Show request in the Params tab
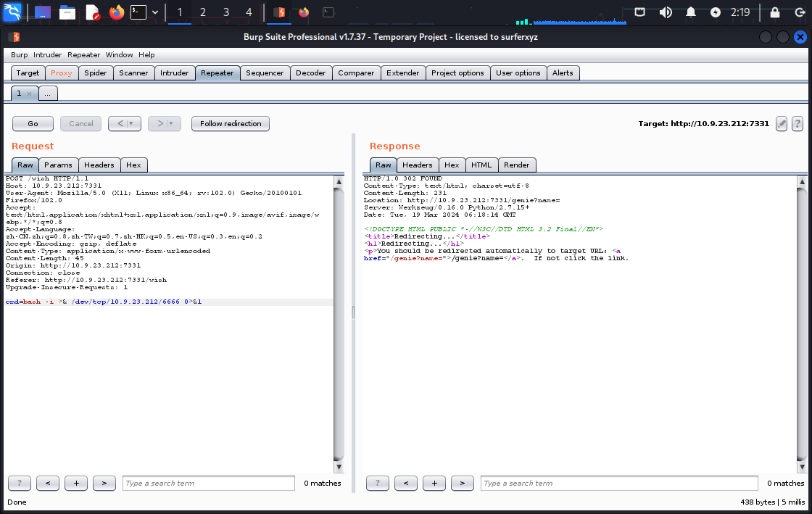Screen dimensions: 812x514 click(57, 165)
